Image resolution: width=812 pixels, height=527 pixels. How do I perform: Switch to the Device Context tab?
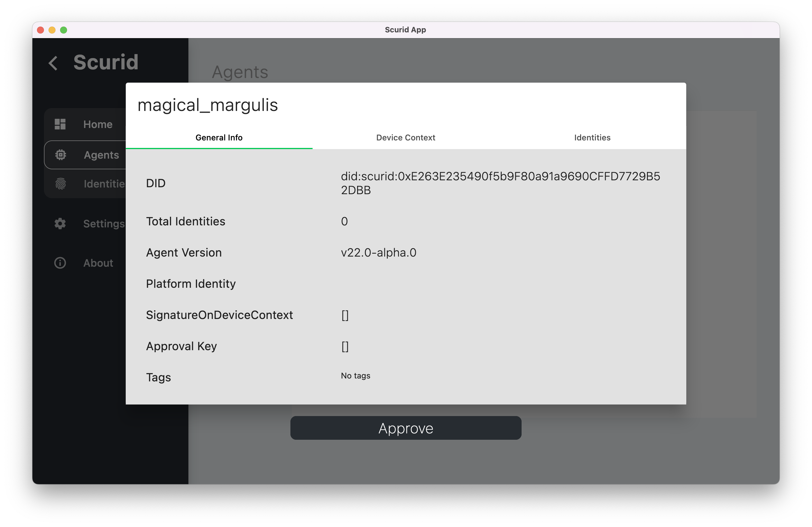point(406,138)
